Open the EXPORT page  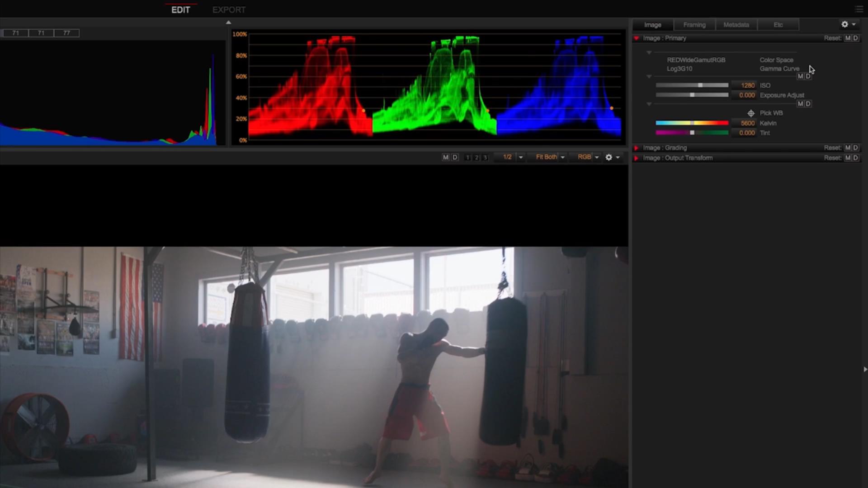[x=229, y=10]
